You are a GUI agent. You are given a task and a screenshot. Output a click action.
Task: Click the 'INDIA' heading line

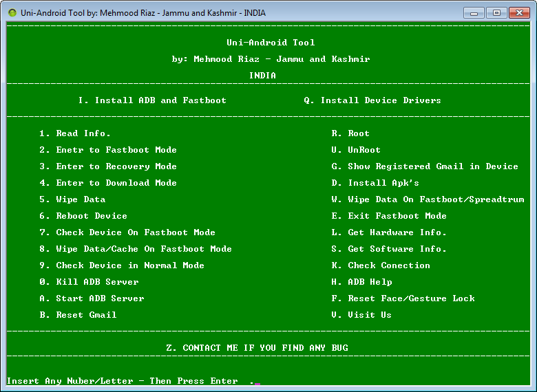tap(262, 75)
